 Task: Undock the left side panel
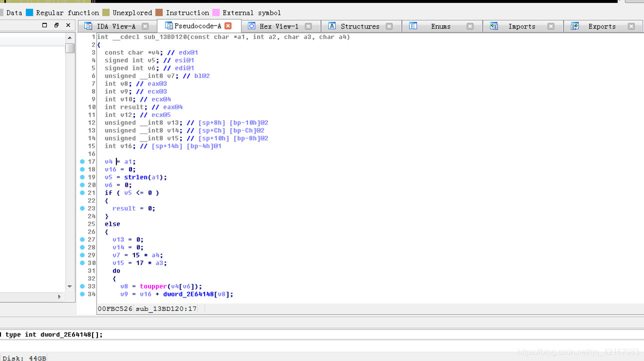pyautogui.click(x=56, y=25)
